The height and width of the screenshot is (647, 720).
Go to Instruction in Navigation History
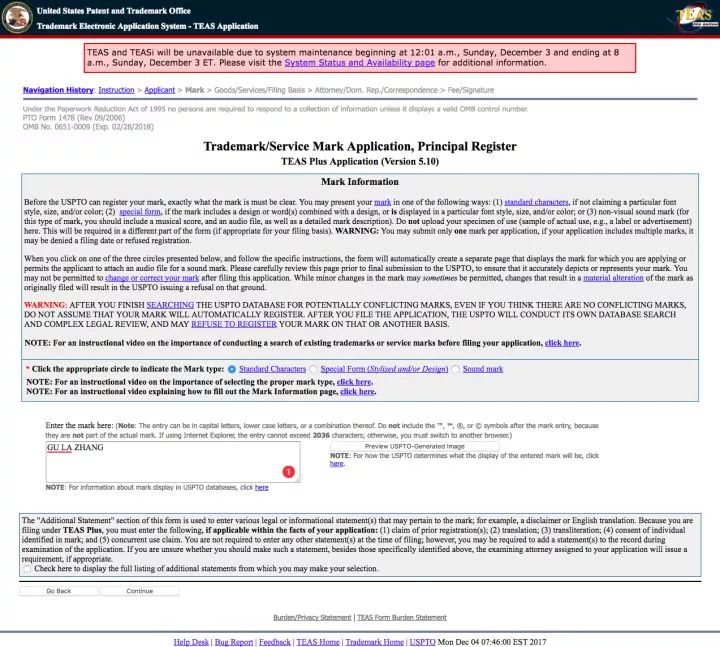[x=116, y=90]
